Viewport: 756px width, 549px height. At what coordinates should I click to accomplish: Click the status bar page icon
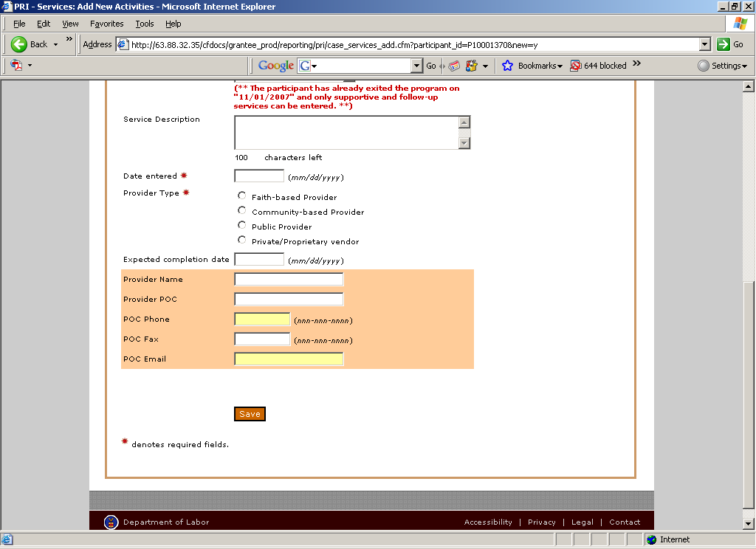(x=7, y=539)
